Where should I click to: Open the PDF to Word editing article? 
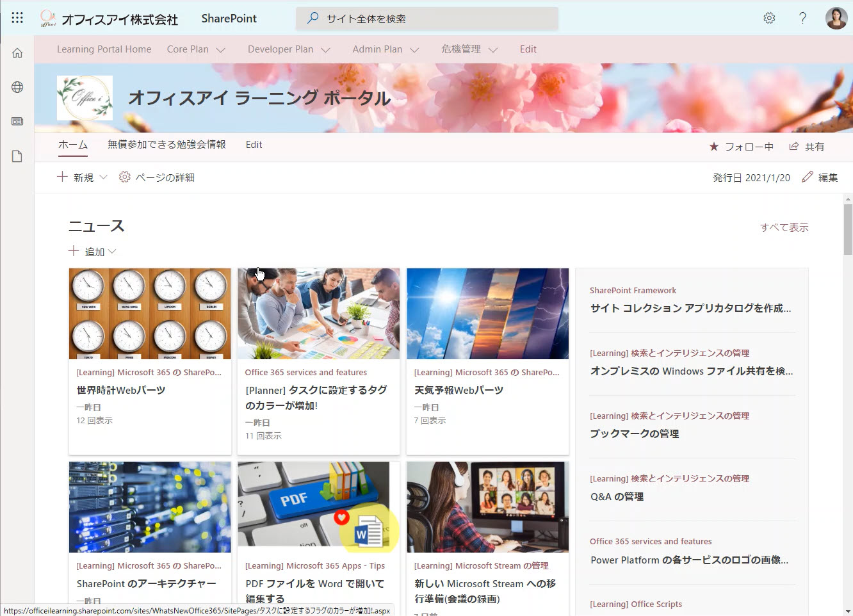(315, 591)
